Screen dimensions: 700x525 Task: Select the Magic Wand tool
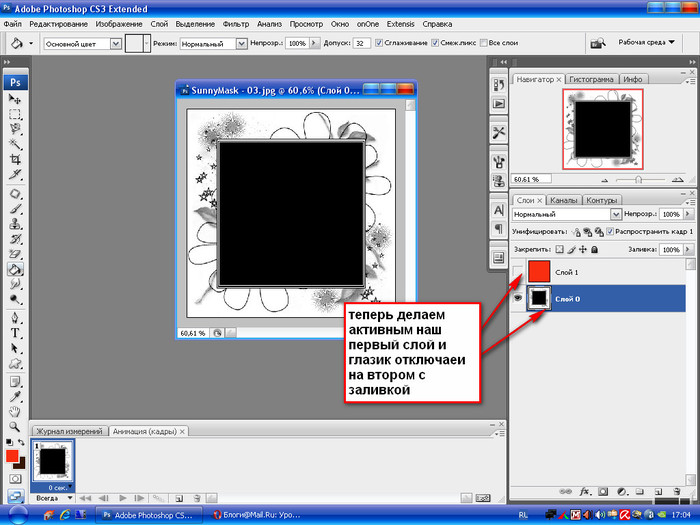tap(15, 144)
